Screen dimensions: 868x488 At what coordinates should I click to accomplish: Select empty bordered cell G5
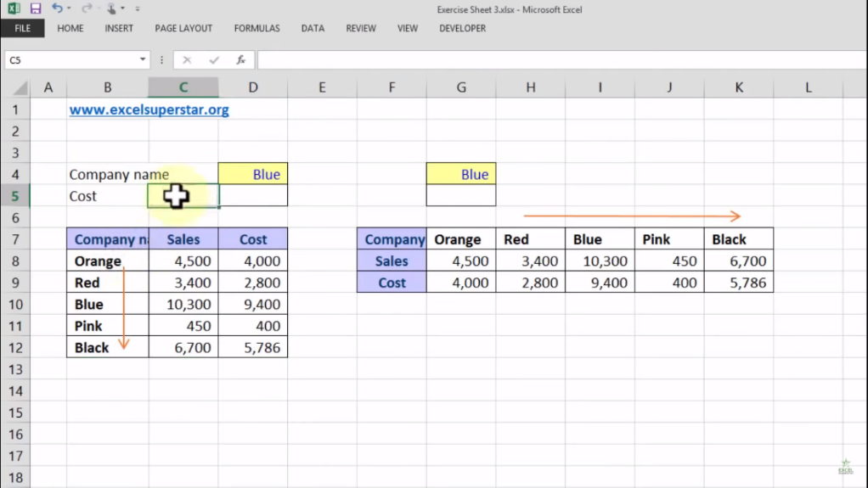click(x=461, y=196)
